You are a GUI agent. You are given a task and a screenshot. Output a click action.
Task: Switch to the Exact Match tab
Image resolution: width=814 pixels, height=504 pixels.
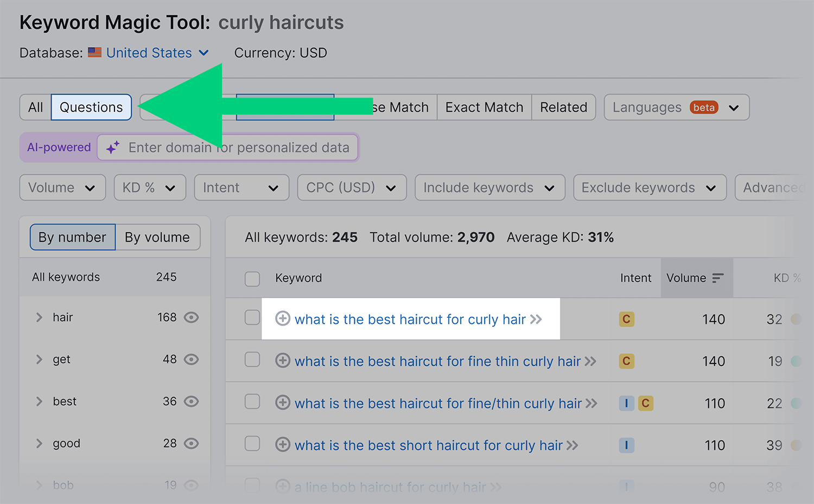point(484,107)
